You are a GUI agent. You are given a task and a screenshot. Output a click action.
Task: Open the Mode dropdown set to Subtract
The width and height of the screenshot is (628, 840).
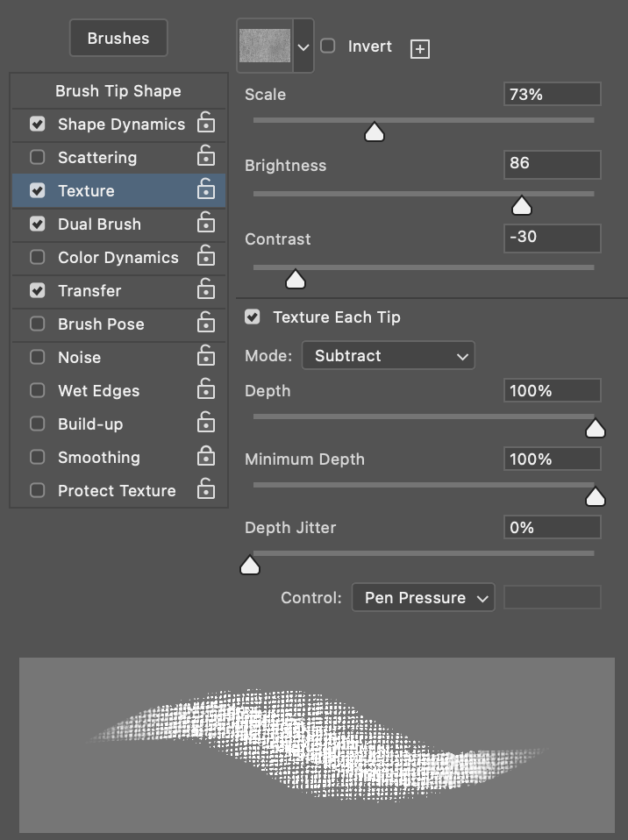tap(389, 355)
